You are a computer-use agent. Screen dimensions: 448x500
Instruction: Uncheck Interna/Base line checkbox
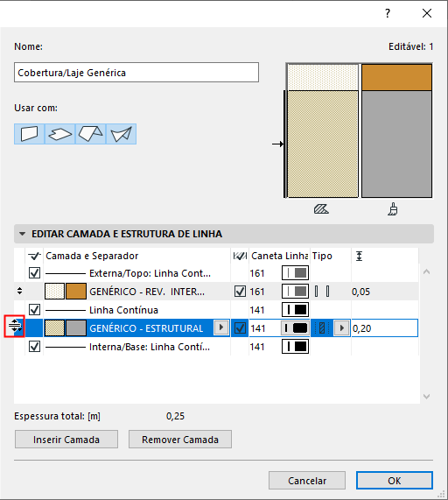tap(34, 347)
